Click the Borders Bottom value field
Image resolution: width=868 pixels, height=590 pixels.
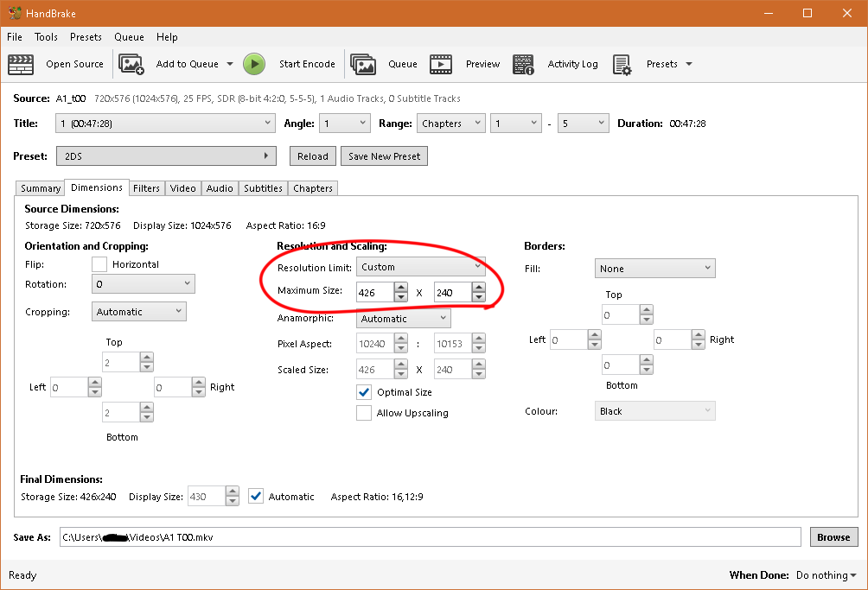tap(621, 365)
